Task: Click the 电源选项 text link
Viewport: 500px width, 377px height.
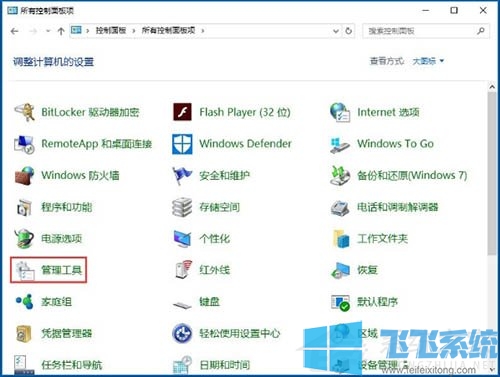Action: pos(61,239)
